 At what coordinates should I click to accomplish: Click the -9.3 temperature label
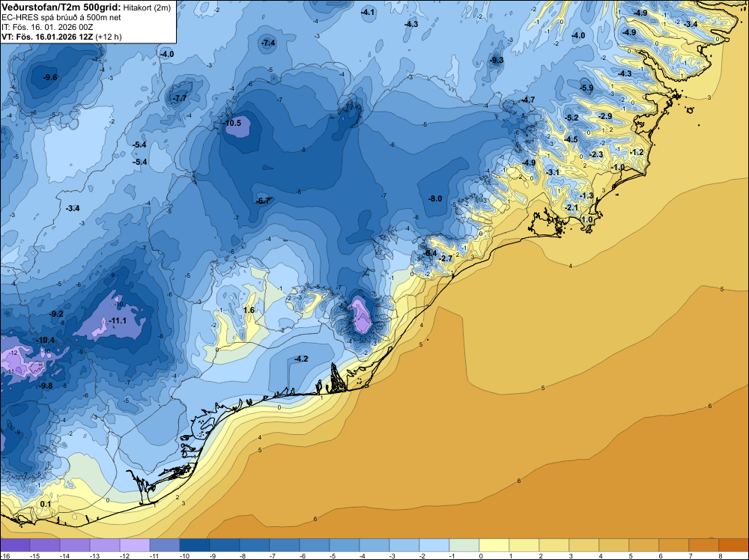click(497, 60)
